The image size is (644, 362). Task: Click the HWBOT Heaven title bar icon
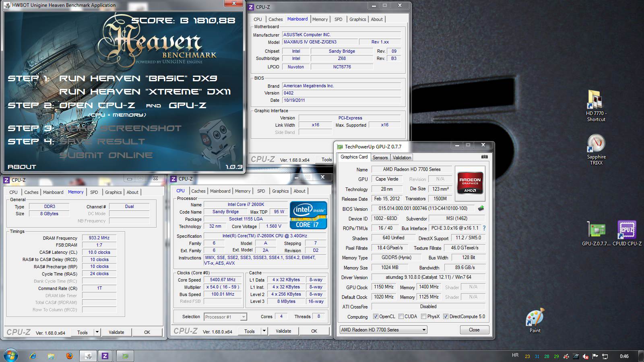click(x=8, y=5)
